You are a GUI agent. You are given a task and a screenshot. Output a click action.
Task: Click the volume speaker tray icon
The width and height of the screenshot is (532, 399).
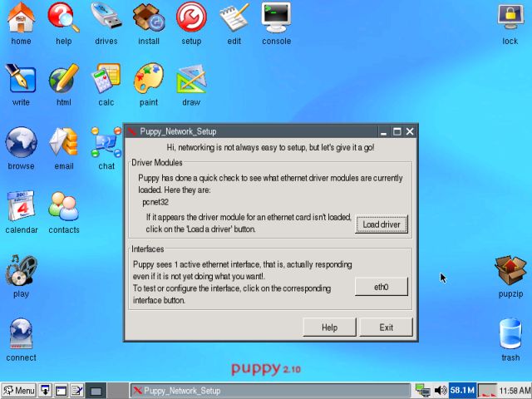[441, 391]
